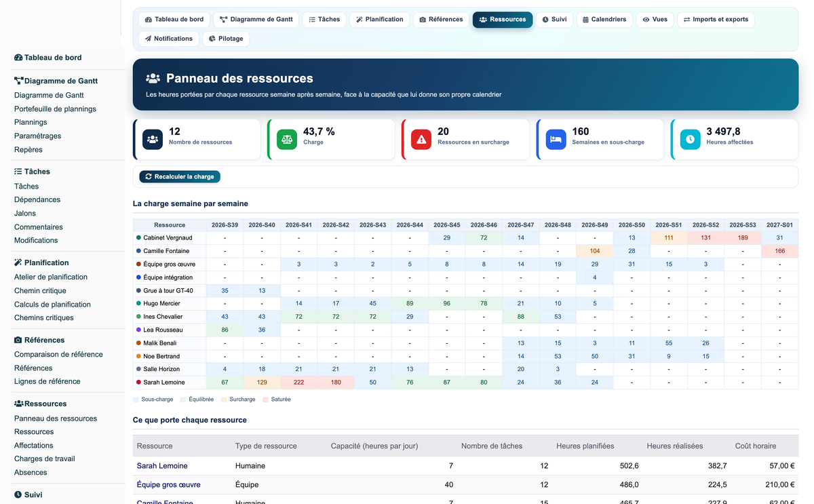Switch to the Diagramme de Gantt tab

256,20
